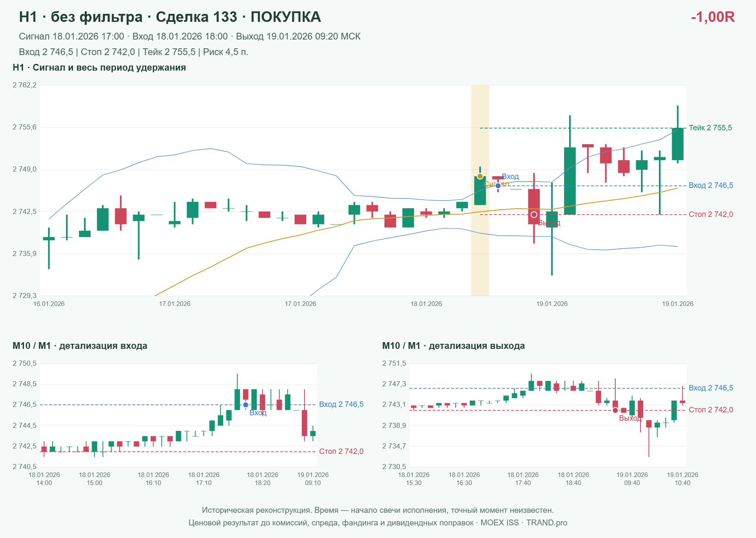This screenshot has width=756, height=538.
Task: Click the "18.01.2026 18:20" time label
Action: pyautogui.click(x=262, y=479)
